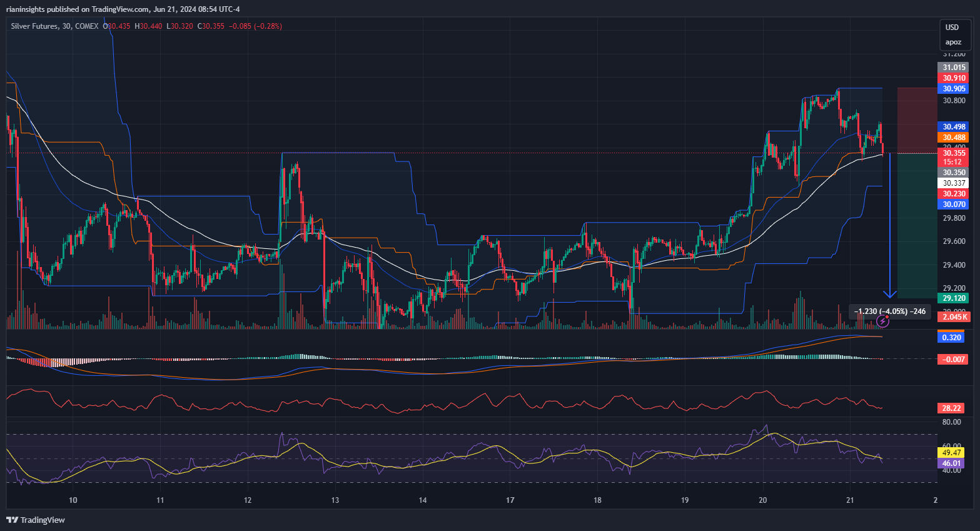Viewport: 980px width, 531px height.
Task: Click the red countdown timer badge showing 15:12
Action: coord(953,161)
